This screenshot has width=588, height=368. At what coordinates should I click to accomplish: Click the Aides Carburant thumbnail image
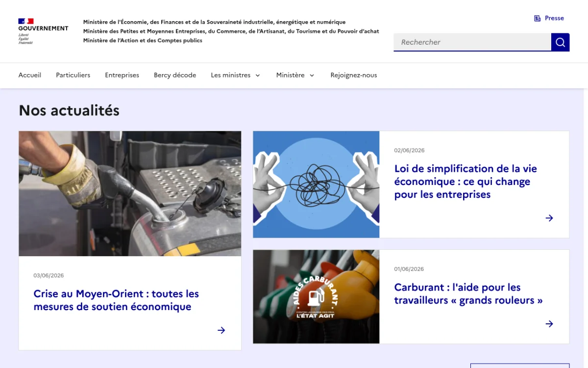pos(316,297)
